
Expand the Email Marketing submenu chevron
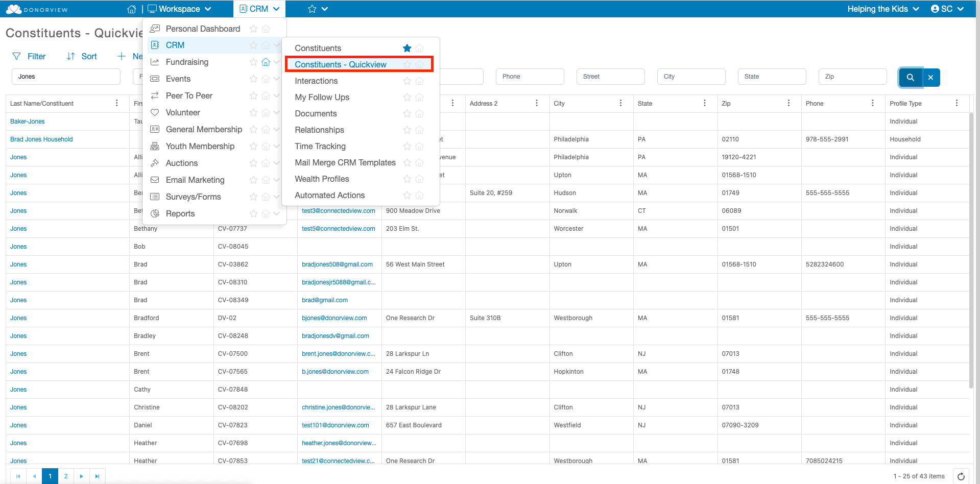pyautogui.click(x=277, y=180)
